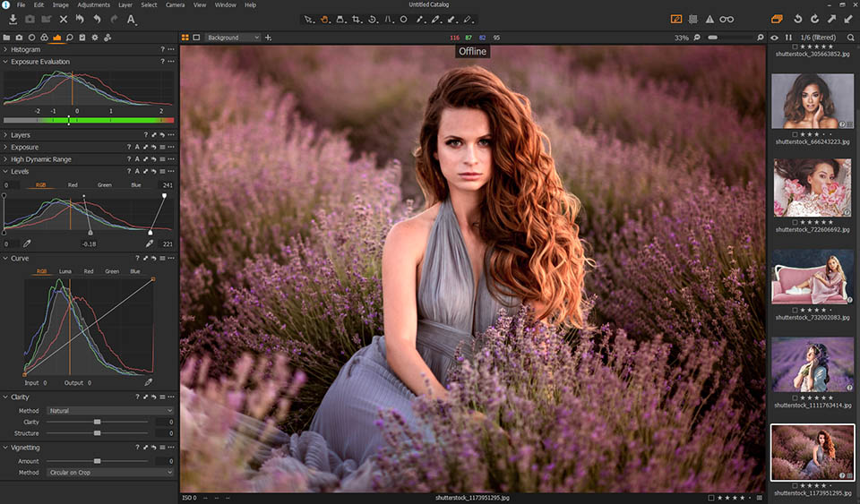
Task: Select thumbnail shutterstock_1111763414.jpg
Action: pyautogui.click(x=813, y=364)
